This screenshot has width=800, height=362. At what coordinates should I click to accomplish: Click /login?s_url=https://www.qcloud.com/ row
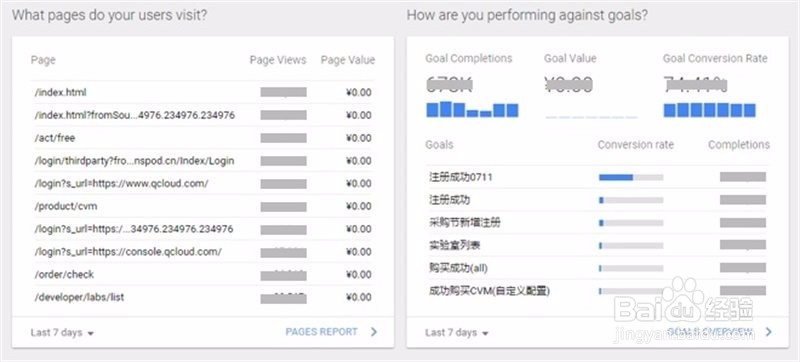[x=202, y=184]
